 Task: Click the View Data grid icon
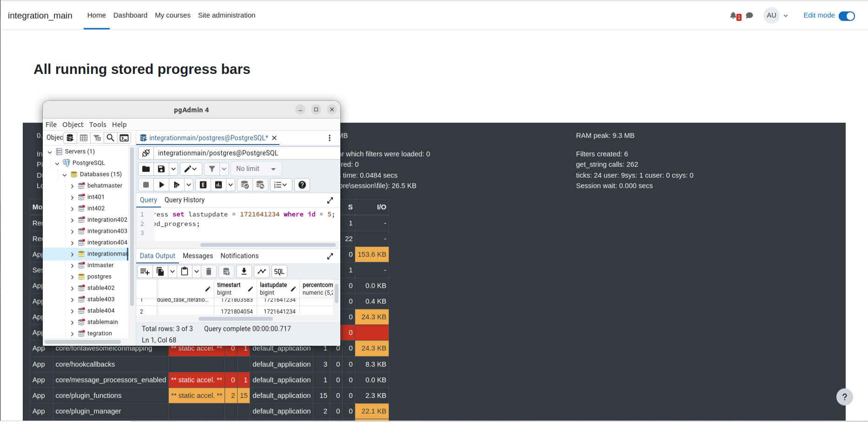coord(84,138)
